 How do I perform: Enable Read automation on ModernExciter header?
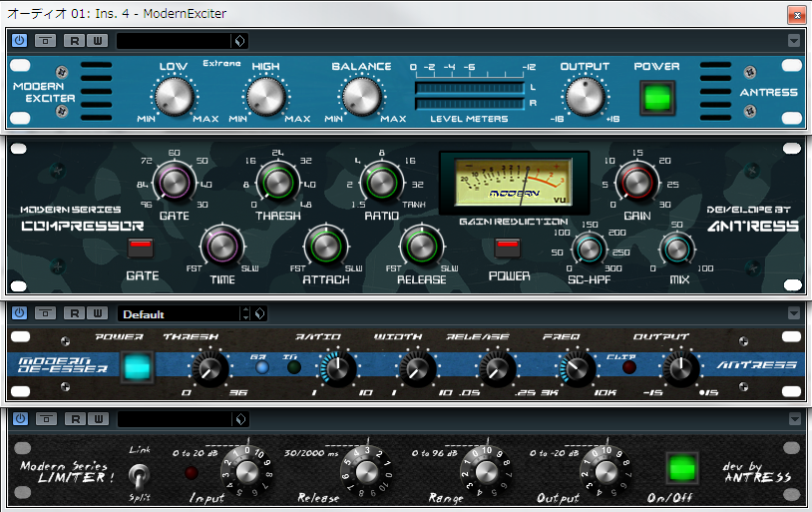[x=75, y=40]
